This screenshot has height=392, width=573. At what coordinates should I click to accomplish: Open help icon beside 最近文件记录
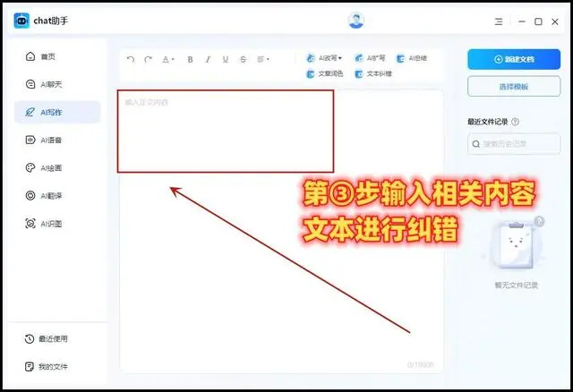515,122
